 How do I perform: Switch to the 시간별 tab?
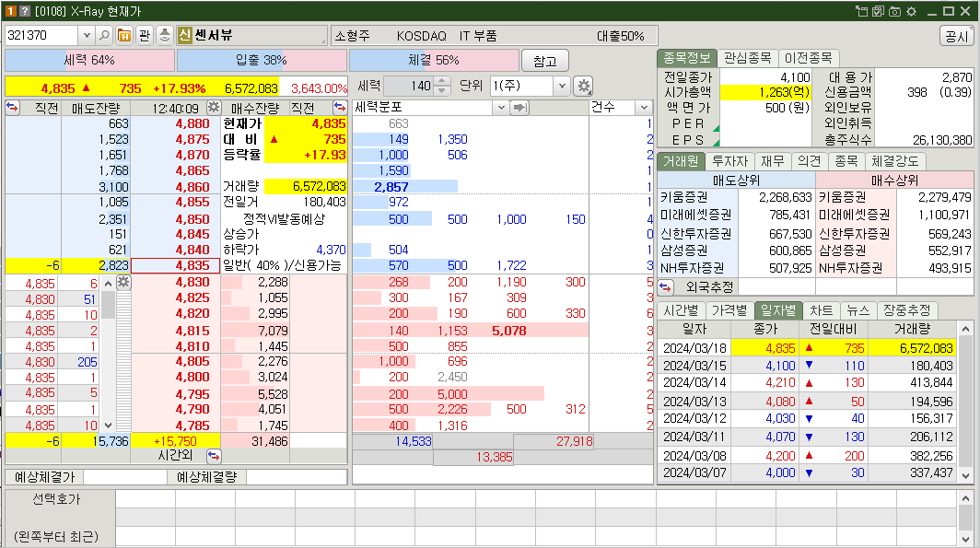[x=681, y=310]
